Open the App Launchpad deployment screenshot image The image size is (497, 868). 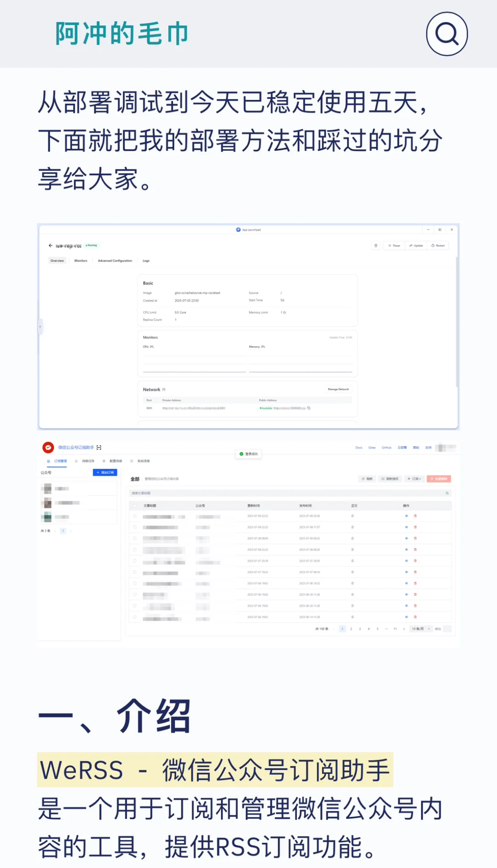point(248,327)
